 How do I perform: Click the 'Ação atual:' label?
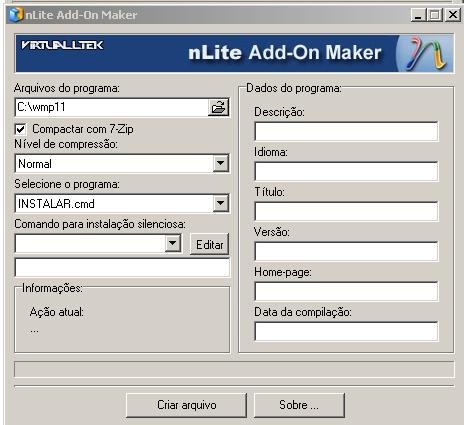pos(57,312)
